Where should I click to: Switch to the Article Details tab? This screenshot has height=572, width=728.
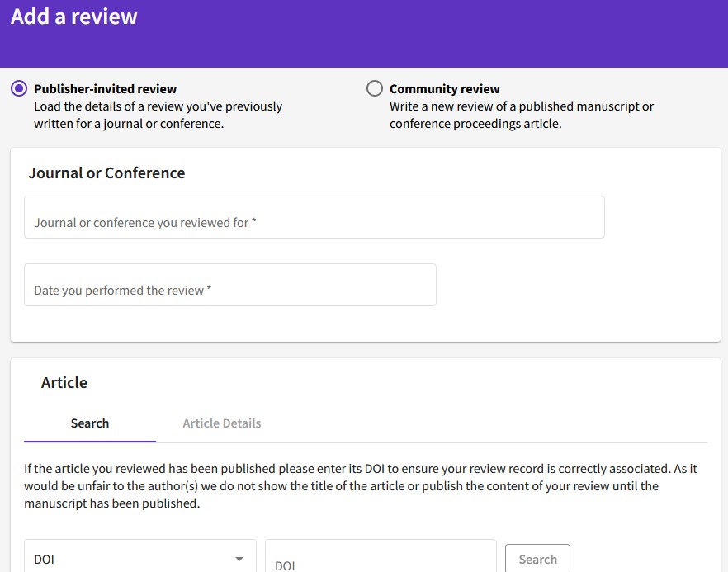(221, 423)
